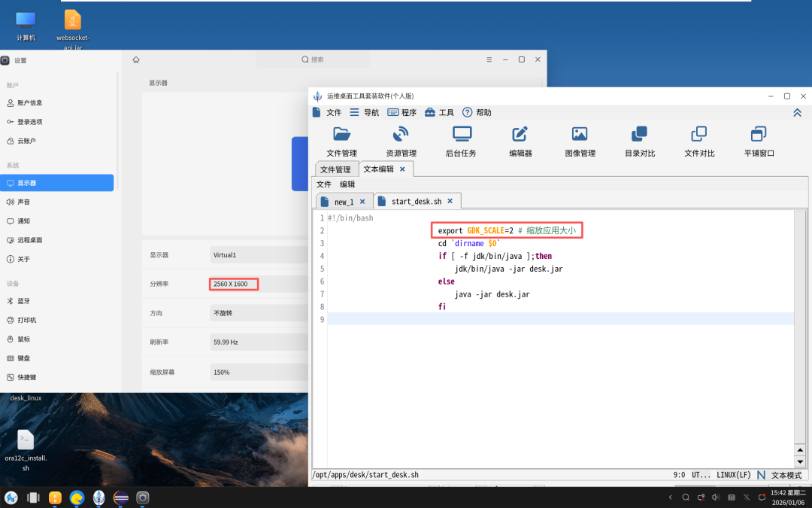Open the 文件管理 toolbar icon
The height and width of the screenshot is (508, 812).
click(342, 141)
